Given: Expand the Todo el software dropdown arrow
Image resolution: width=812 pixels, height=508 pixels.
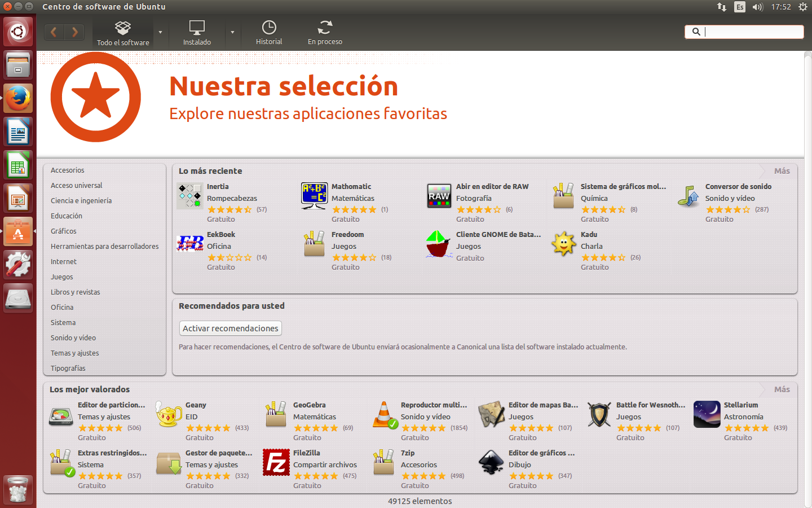Looking at the screenshot, I should [160, 32].
